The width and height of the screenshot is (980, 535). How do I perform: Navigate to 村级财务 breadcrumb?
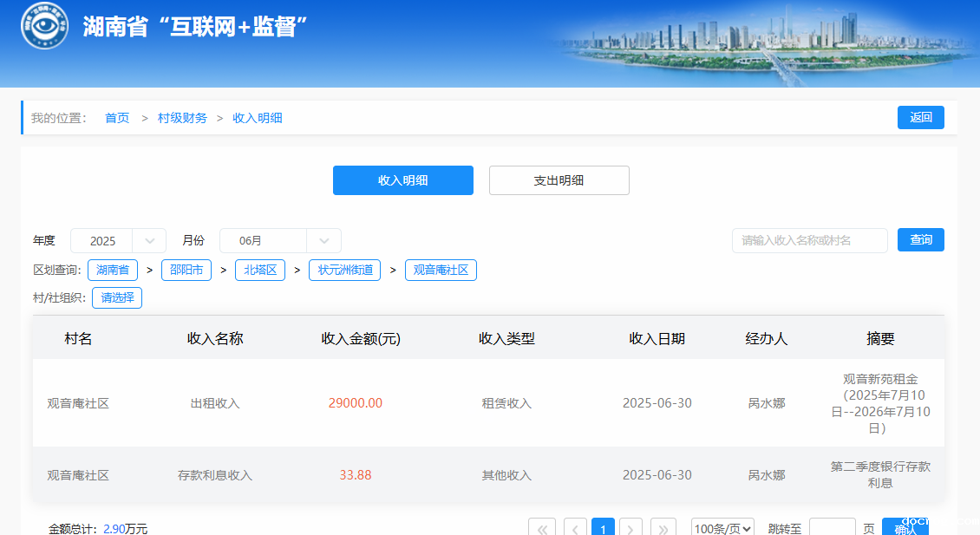click(182, 118)
